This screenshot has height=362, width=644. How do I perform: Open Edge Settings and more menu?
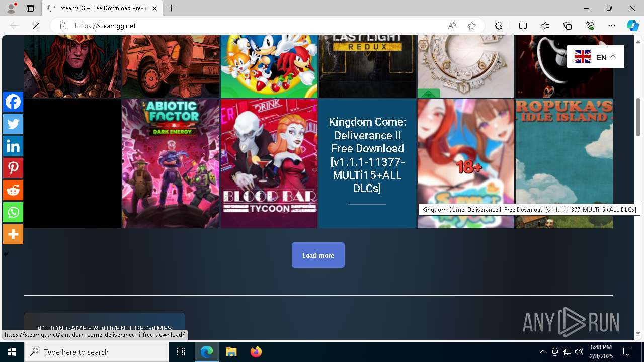612,26
